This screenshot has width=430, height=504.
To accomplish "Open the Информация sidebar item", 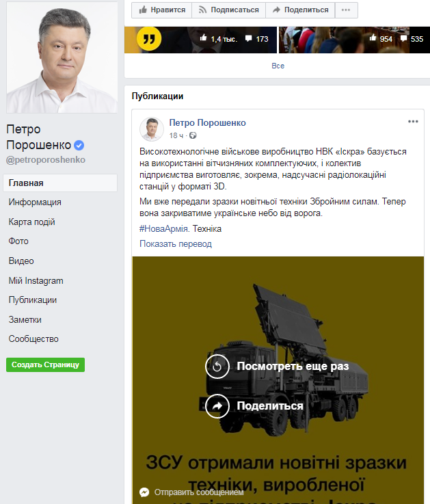I will point(35,202).
